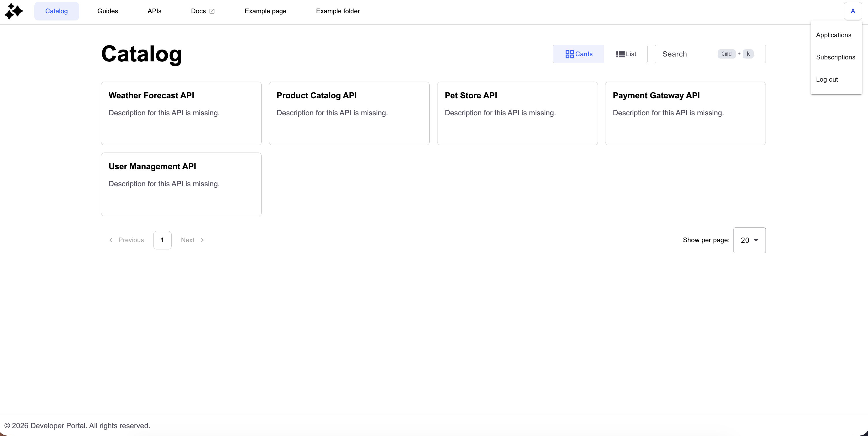The height and width of the screenshot is (436, 868).
Task: Open the APIs navigation tab
Action: 154,11
